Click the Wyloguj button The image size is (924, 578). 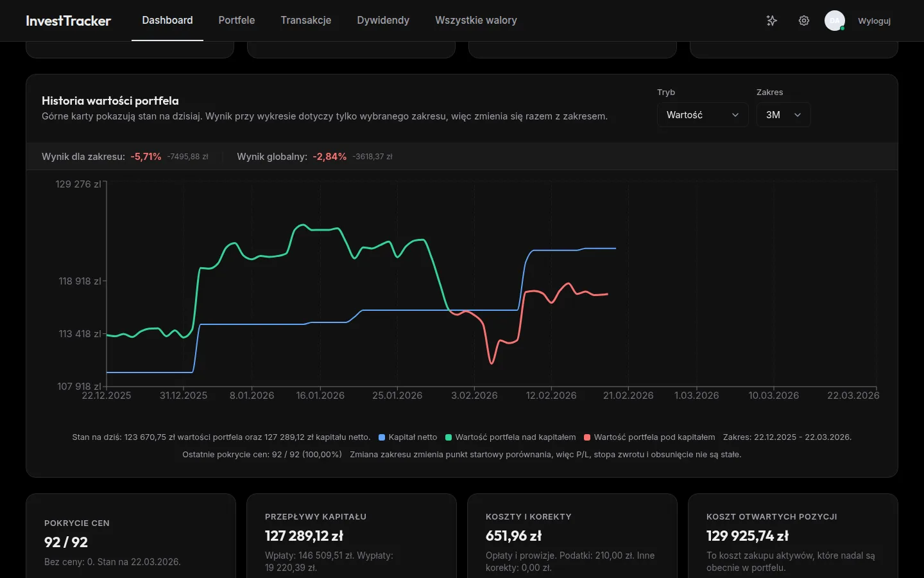point(874,21)
